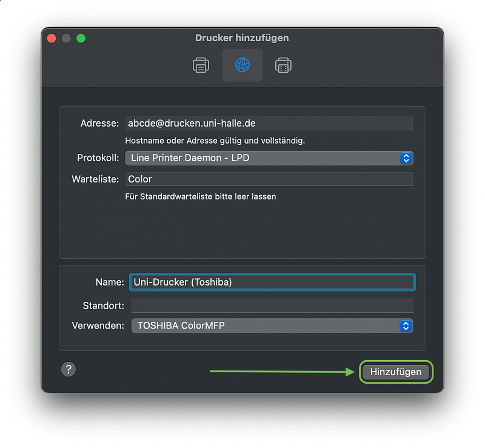Click the Verwenden blue stepper arrows
The width and height of the screenshot is (485, 448).
coord(406,326)
